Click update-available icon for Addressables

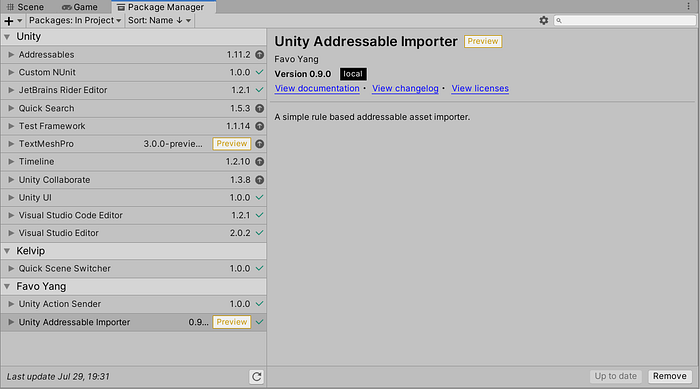pyautogui.click(x=259, y=54)
